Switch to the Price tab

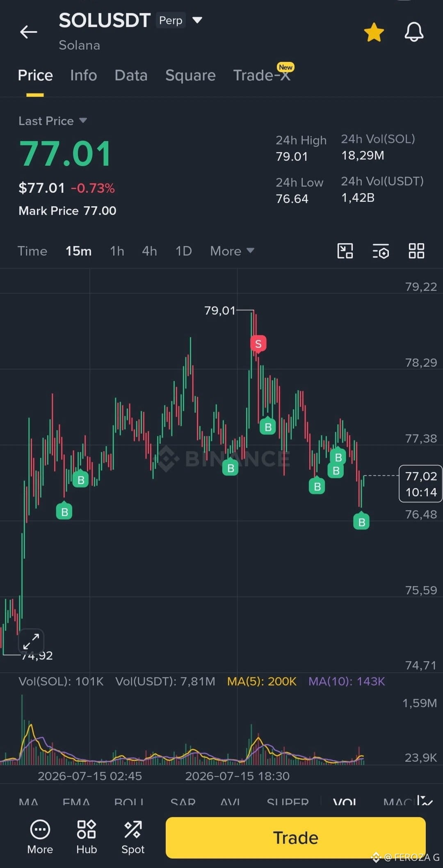tap(35, 75)
